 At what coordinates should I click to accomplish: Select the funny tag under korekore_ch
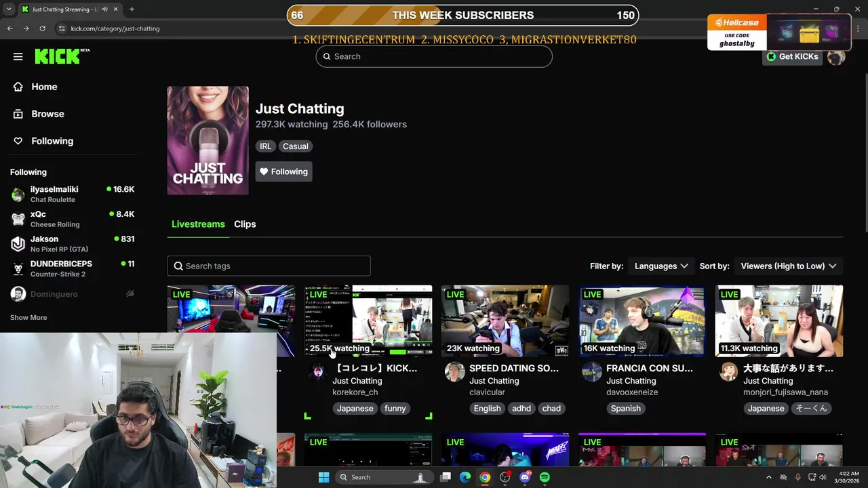pos(395,409)
